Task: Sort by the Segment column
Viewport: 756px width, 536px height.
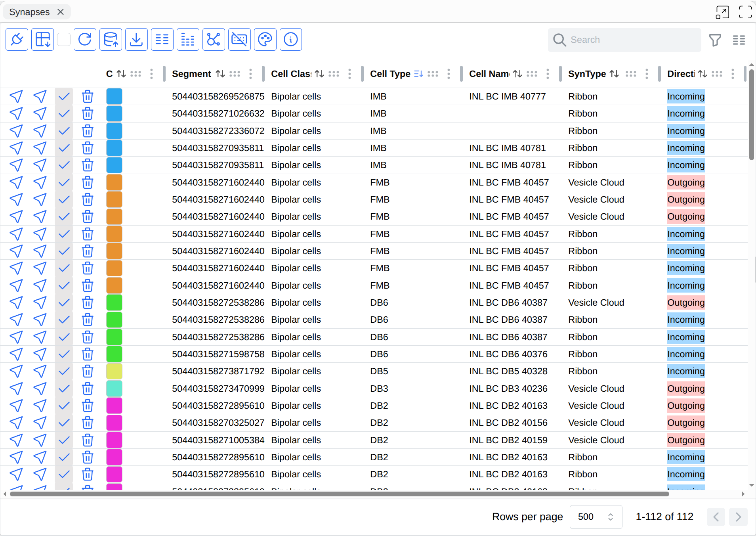Action: click(x=221, y=74)
